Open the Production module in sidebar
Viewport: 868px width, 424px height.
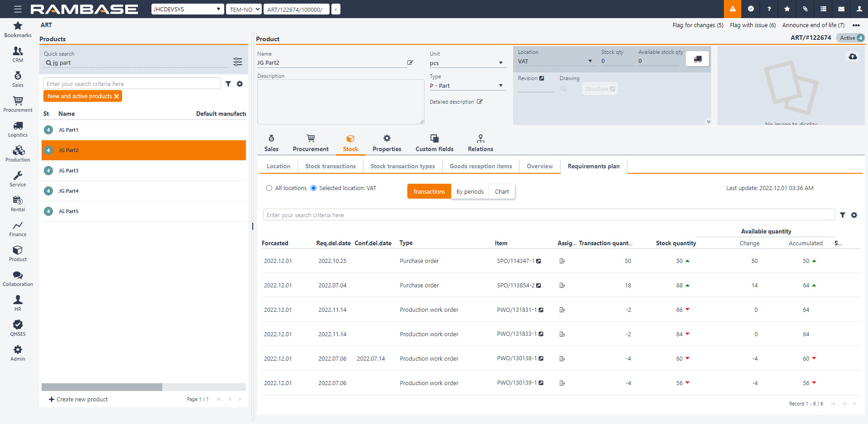click(18, 154)
